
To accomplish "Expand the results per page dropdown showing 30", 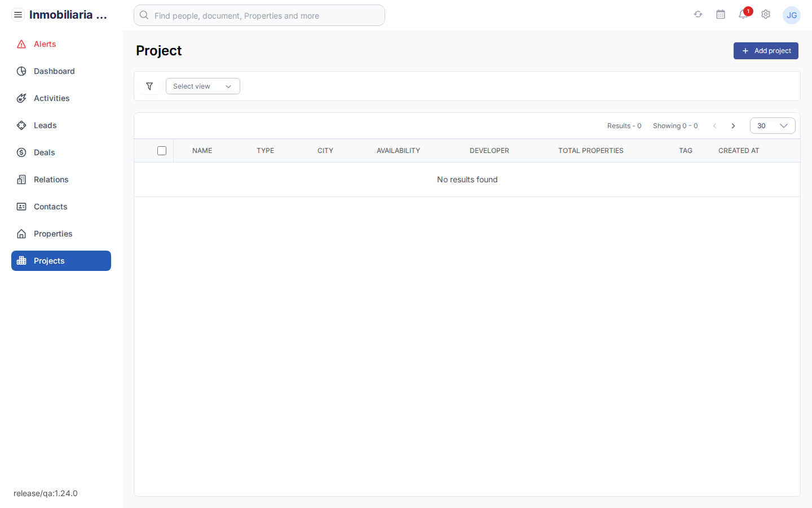I will coord(773,125).
